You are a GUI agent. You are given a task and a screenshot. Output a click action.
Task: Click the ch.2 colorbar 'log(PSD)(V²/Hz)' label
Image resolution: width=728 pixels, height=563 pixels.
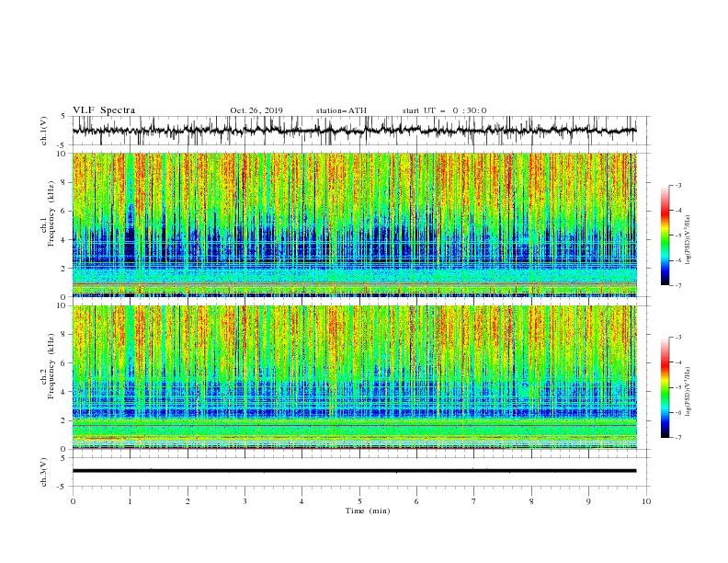[x=688, y=392]
